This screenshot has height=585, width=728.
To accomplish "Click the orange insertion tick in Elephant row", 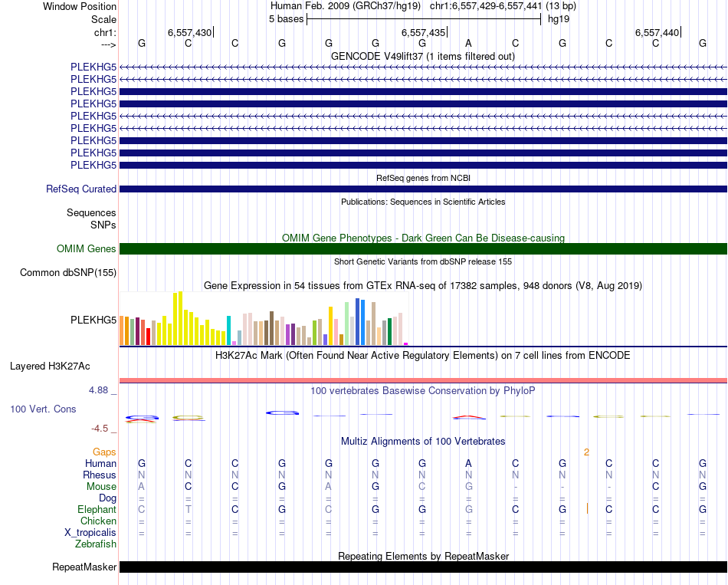I will (x=587, y=508).
